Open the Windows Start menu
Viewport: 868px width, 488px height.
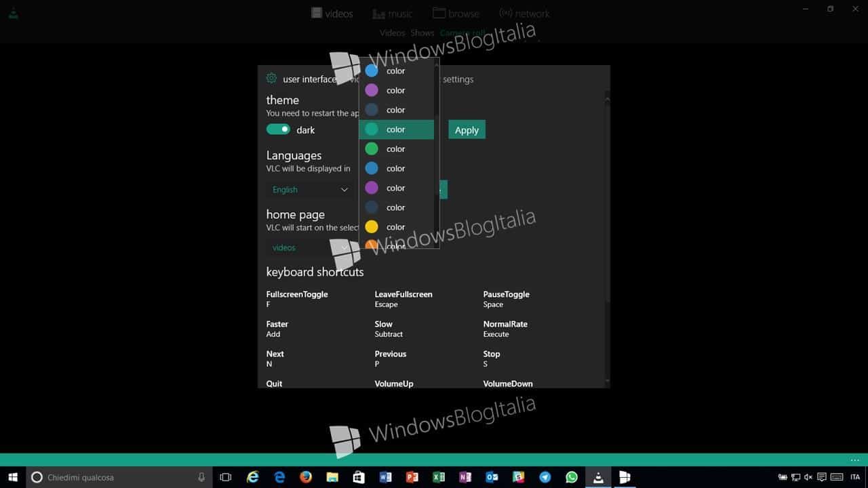pyautogui.click(x=13, y=477)
